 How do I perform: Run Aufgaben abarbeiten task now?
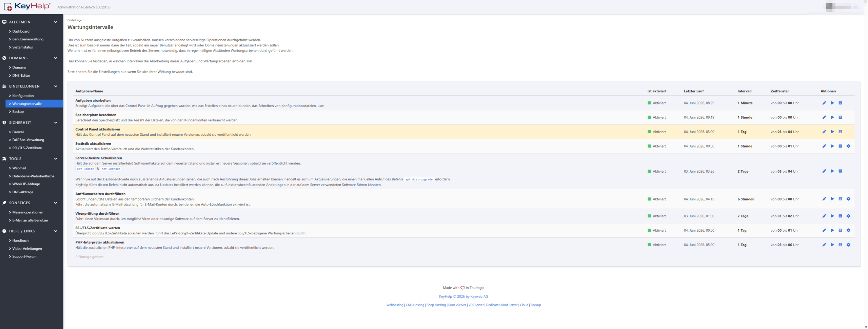click(x=832, y=103)
